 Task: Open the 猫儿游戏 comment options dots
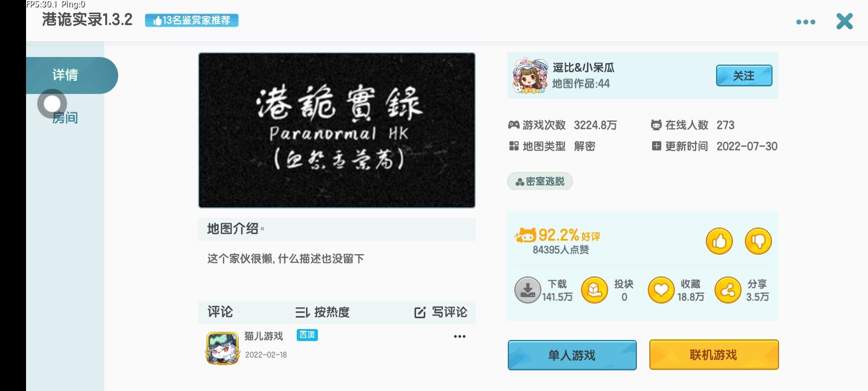point(459,336)
